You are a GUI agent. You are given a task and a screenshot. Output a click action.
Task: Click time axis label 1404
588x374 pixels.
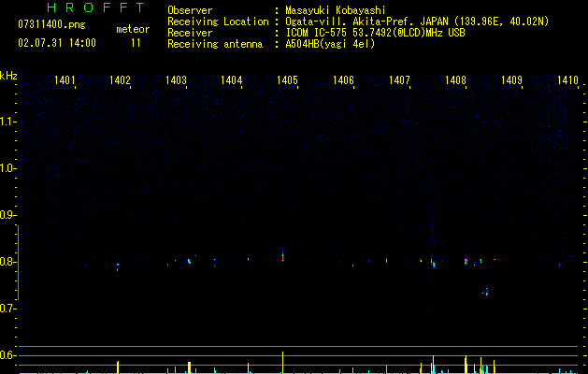coord(232,79)
